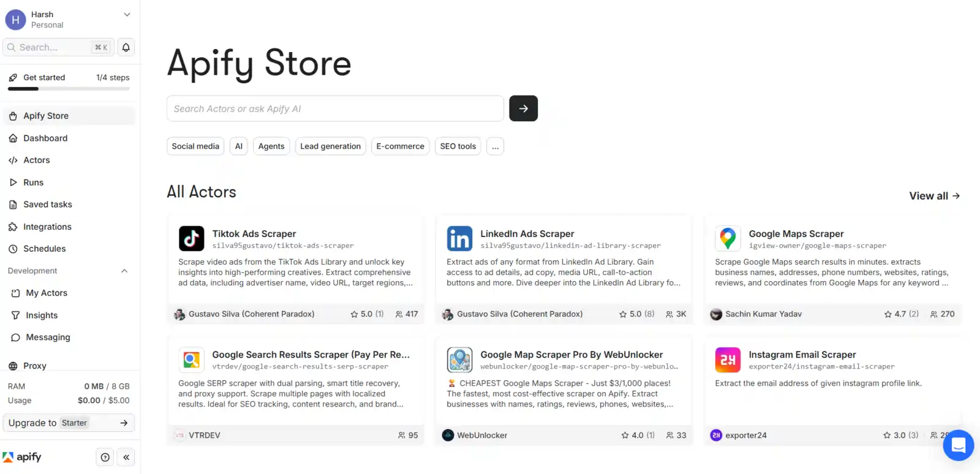
Task: Collapse the sidebar with double chevron
Action: tap(126, 457)
